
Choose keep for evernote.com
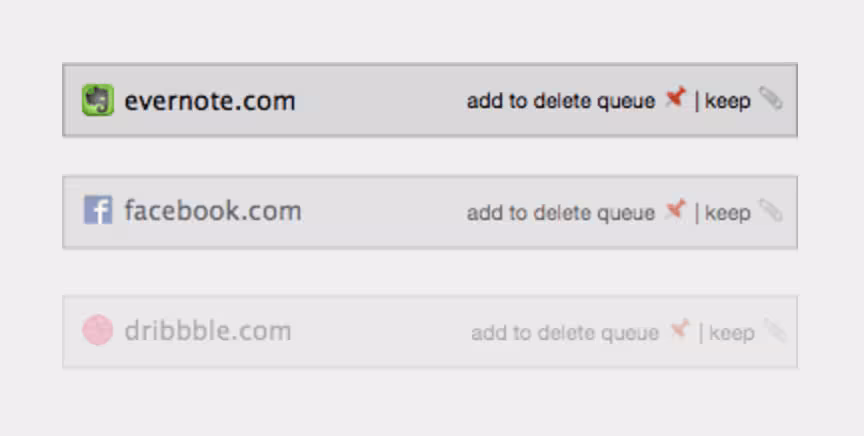click(727, 101)
